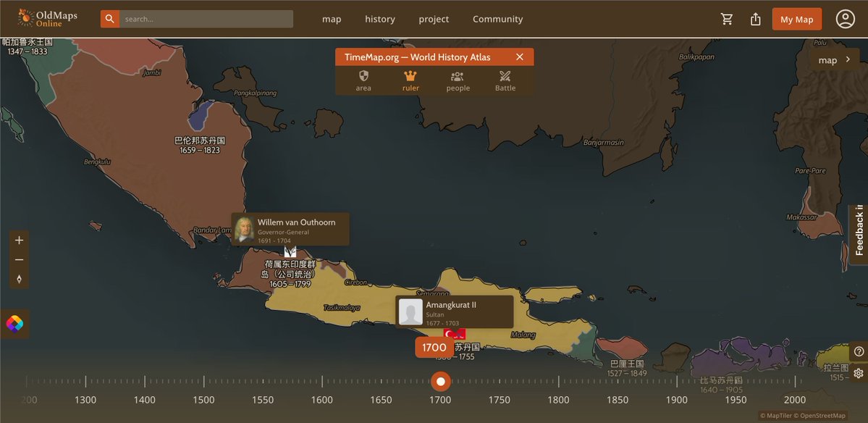Click the timeline slider handle at 1700
This screenshot has width=868, height=423.
coord(441,382)
